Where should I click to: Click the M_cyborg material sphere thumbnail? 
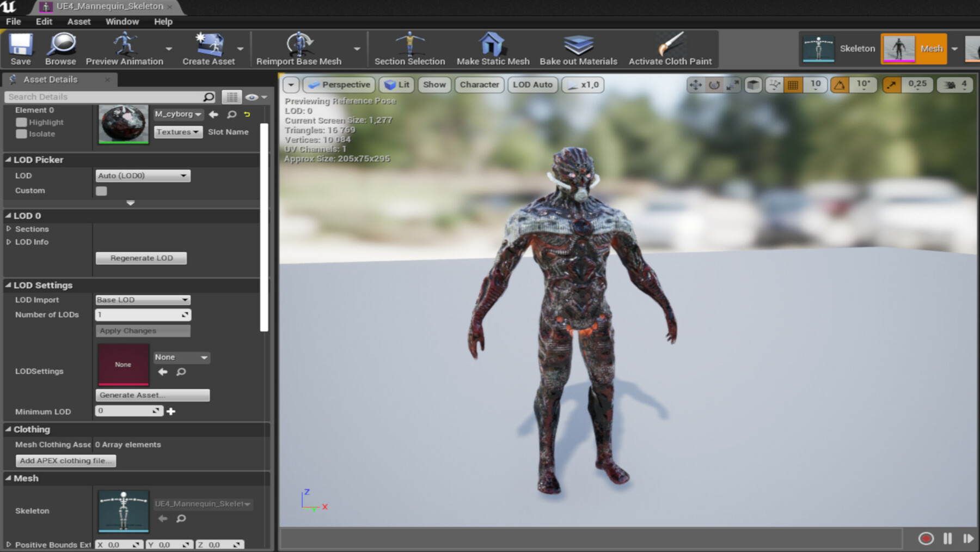(x=122, y=124)
